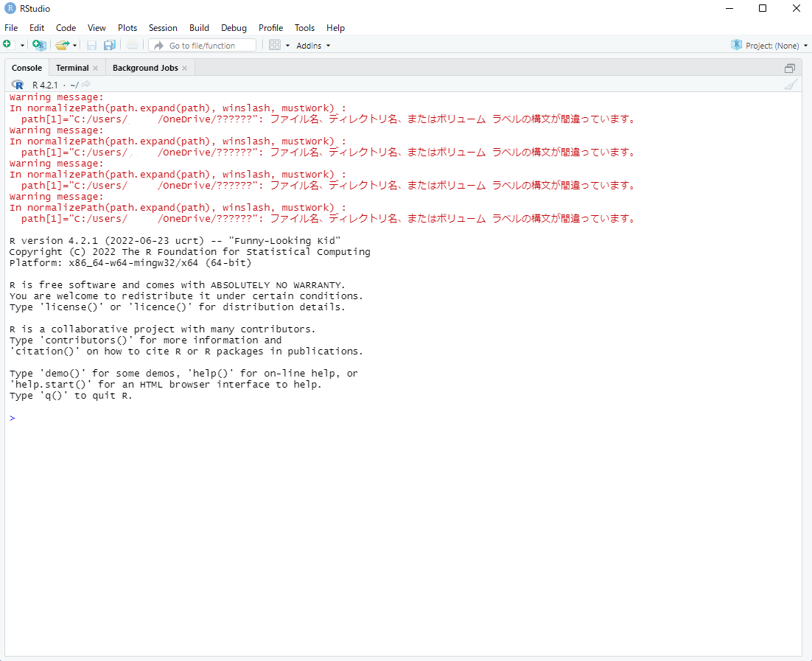This screenshot has width=812, height=661.
Task: Click the R logo icon in the console header
Action: tap(18, 85)
